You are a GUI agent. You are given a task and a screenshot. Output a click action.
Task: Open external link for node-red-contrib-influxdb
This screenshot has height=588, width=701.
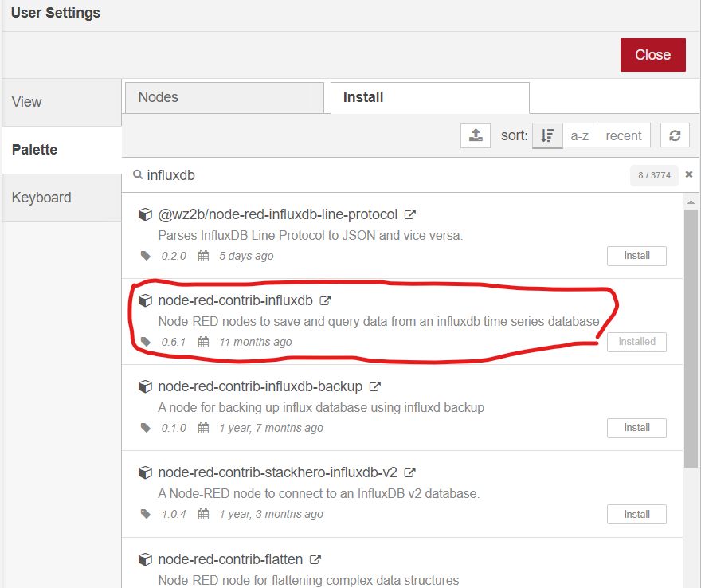tap(326, 300)
